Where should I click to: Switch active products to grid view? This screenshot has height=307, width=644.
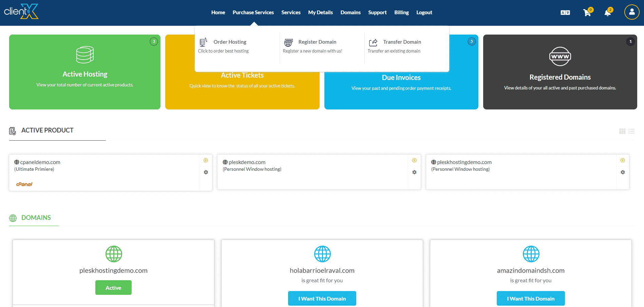(622, 131)
